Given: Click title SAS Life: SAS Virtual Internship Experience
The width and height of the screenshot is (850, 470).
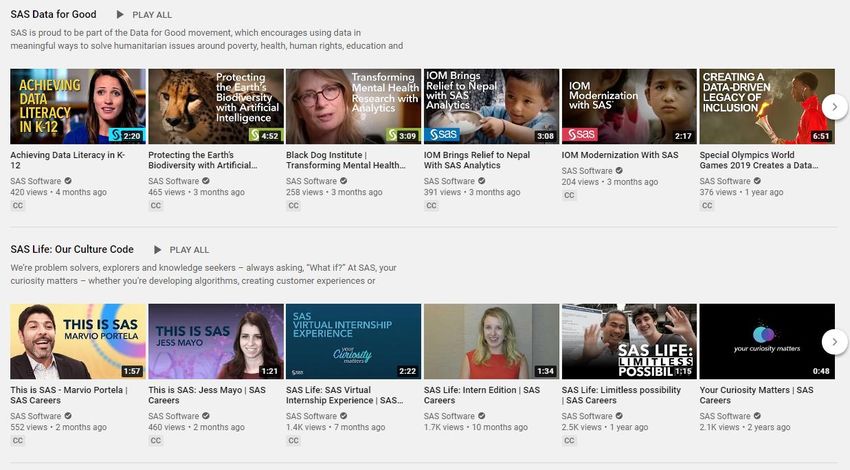Looking at the screenshot, I should click(345, 395).
